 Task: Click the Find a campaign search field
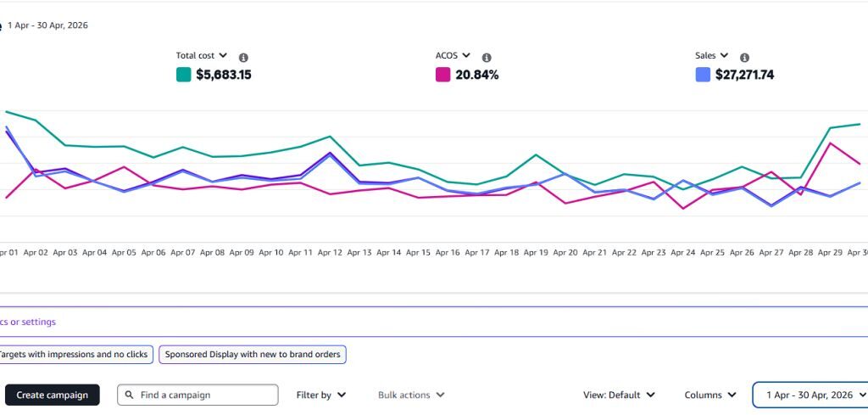198,395
